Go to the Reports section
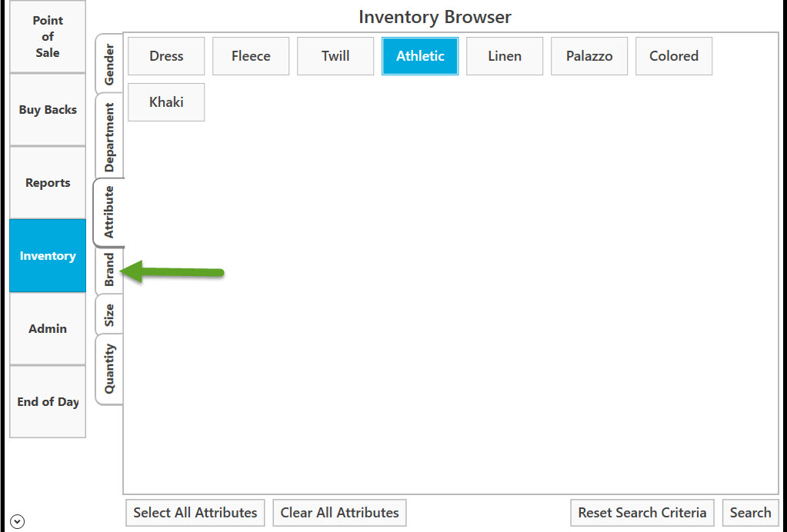The height and width of the screenshot is (532, 787). point(48,183)
